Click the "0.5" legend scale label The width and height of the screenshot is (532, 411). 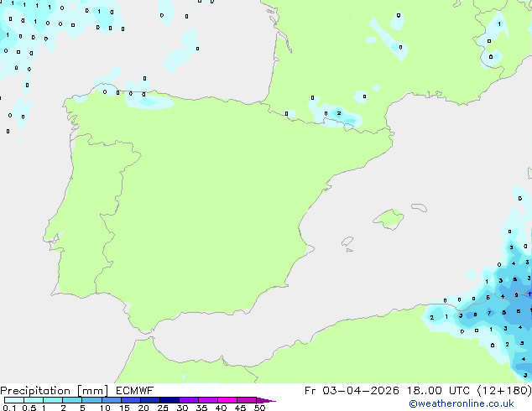point(29,408)
